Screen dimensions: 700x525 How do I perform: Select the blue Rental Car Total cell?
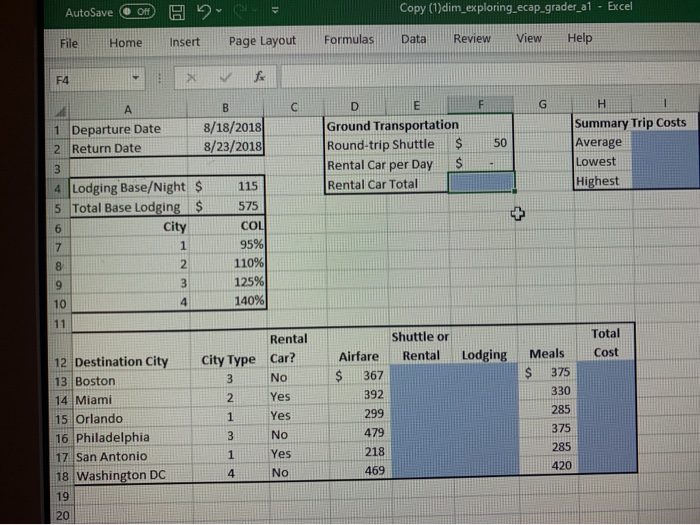point(481,182)
